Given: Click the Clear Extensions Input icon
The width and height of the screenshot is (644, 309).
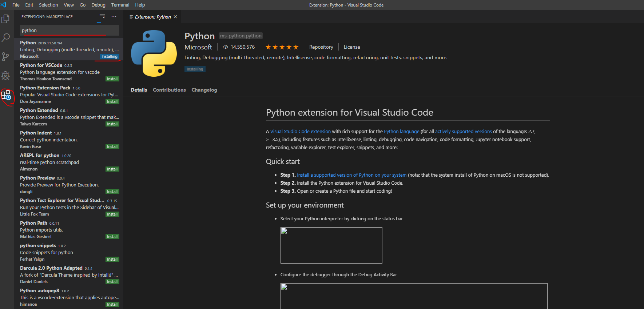Looking at the screenshot, I should click(102, 17).
